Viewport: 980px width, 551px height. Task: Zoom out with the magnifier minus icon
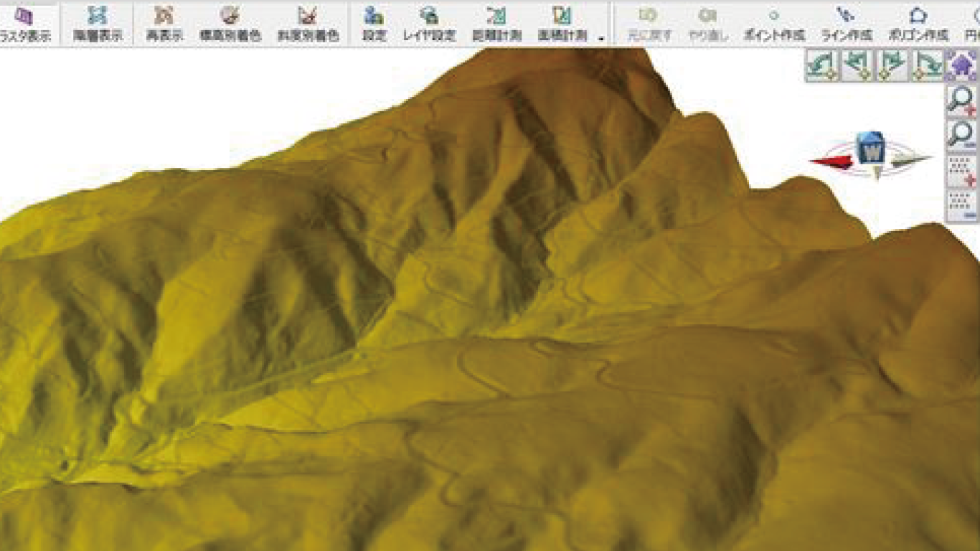click(x=962, y=135)
